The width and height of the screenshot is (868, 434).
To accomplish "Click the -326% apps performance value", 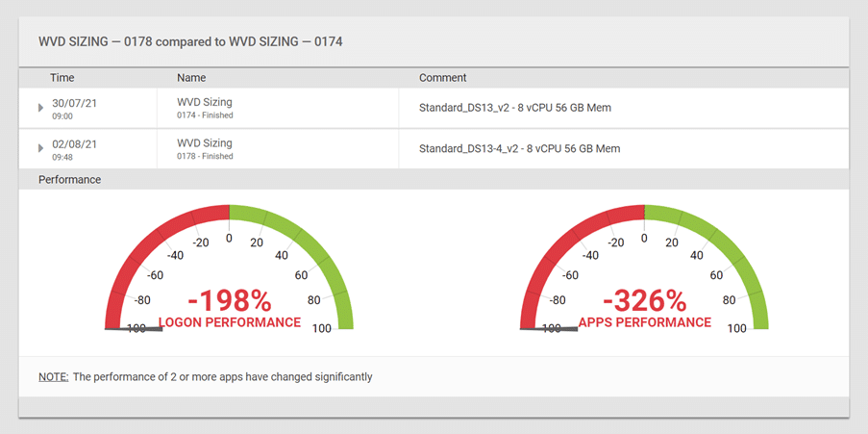I will [644, 301].
